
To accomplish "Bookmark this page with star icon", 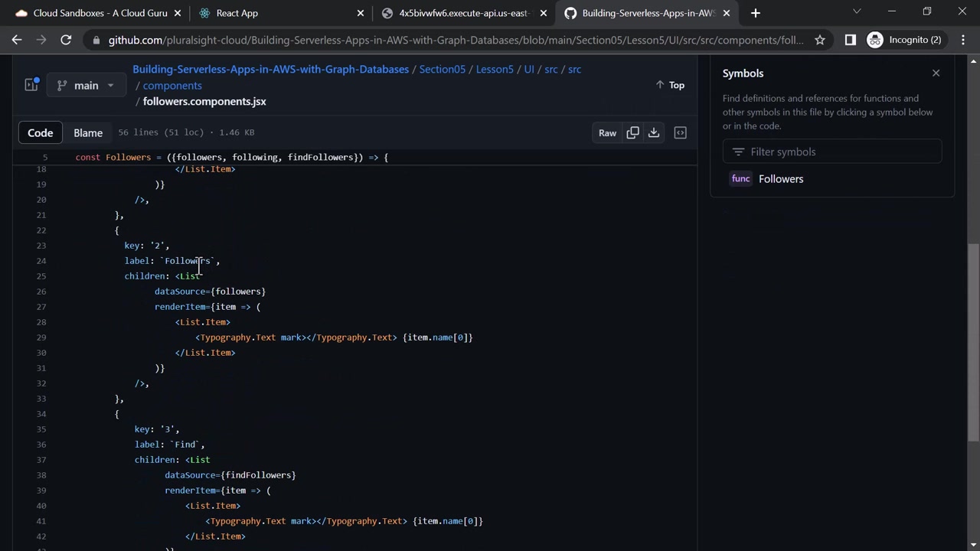I will pyautogui.click(x=820, y=40).
